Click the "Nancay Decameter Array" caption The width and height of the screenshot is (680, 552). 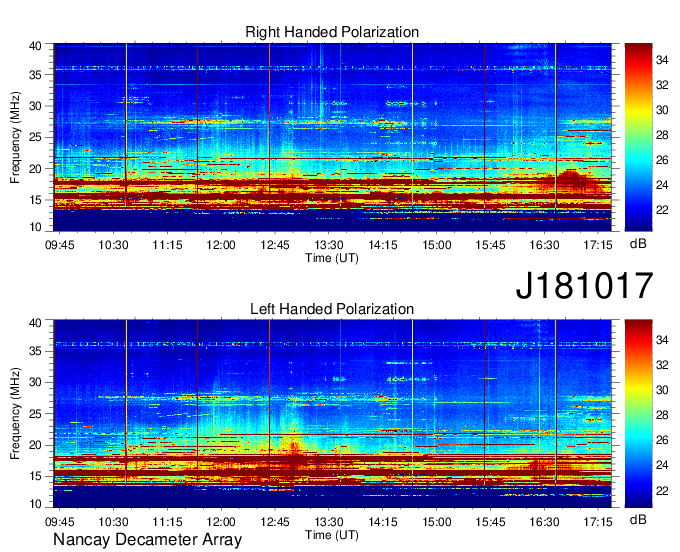[x=147, y=540]
